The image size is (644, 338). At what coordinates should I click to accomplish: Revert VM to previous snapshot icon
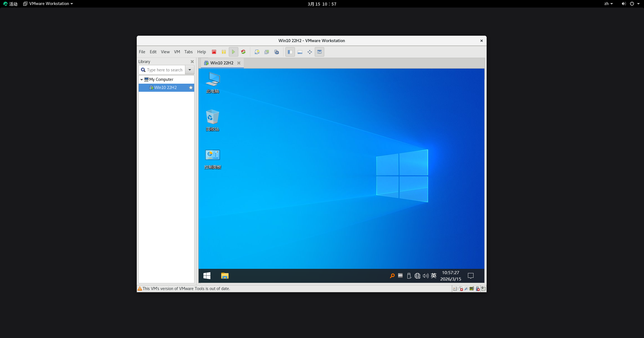pyautogui.click(x=267, y=52)
